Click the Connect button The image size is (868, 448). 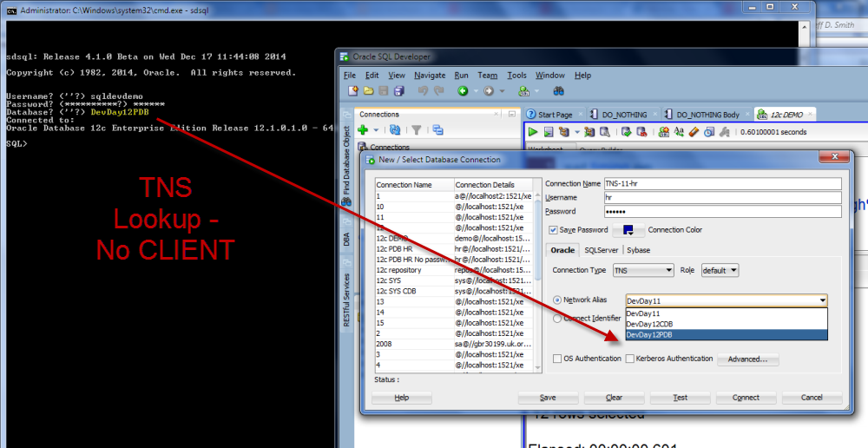[746, 398]
